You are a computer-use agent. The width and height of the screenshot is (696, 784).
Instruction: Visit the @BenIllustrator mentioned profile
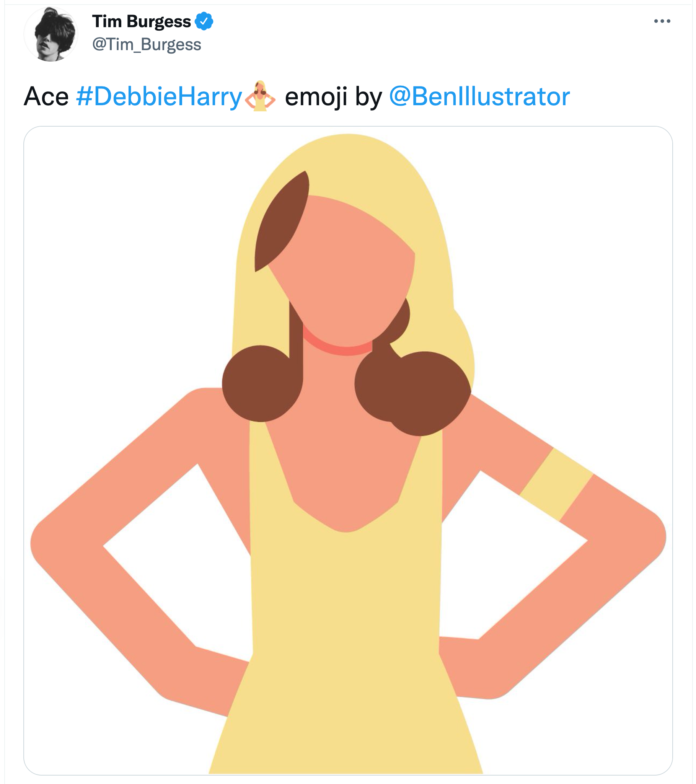click(479, 96)
